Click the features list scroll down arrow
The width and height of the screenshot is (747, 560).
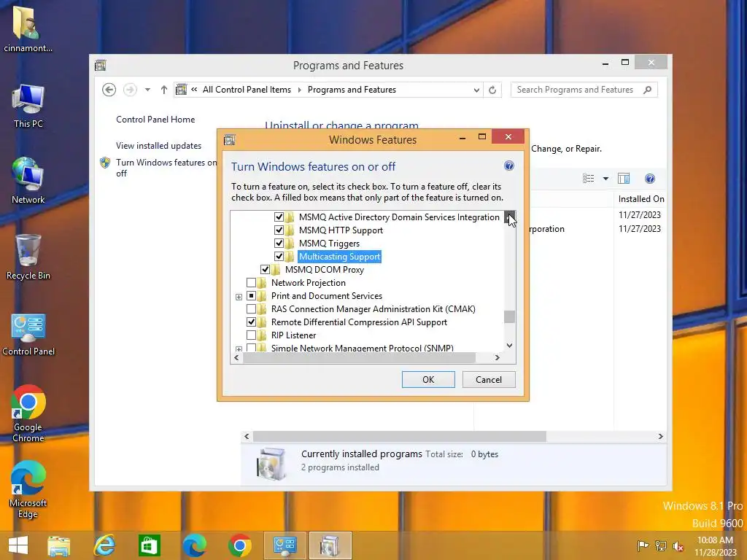pos(509,346)
